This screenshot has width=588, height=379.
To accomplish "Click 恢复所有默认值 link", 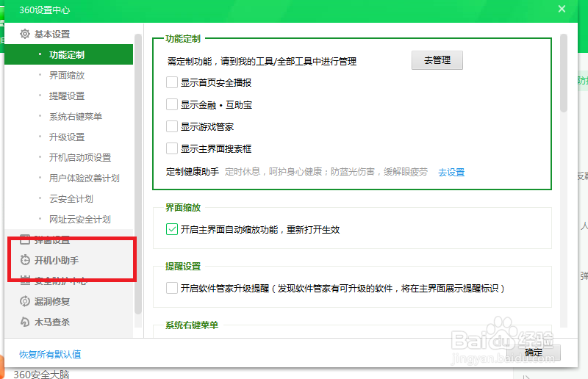I will click(x=50, y=354).
